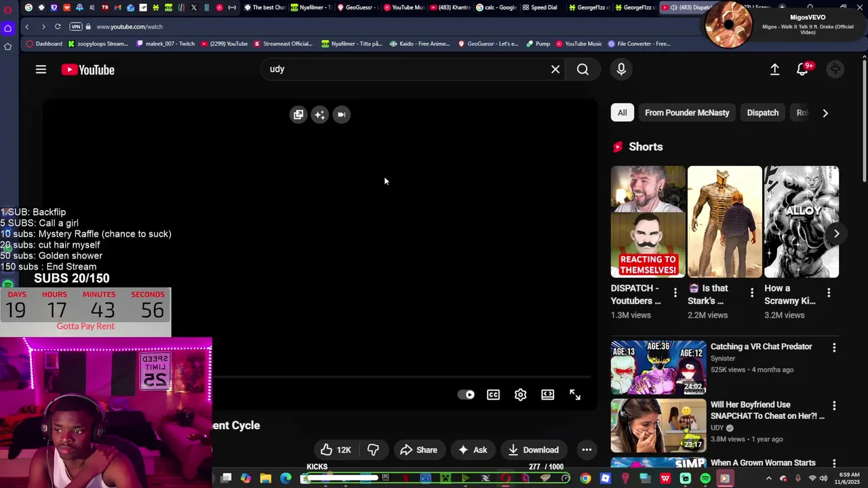
Task: Open the create/upload video icon
Action: pos(774,69)
